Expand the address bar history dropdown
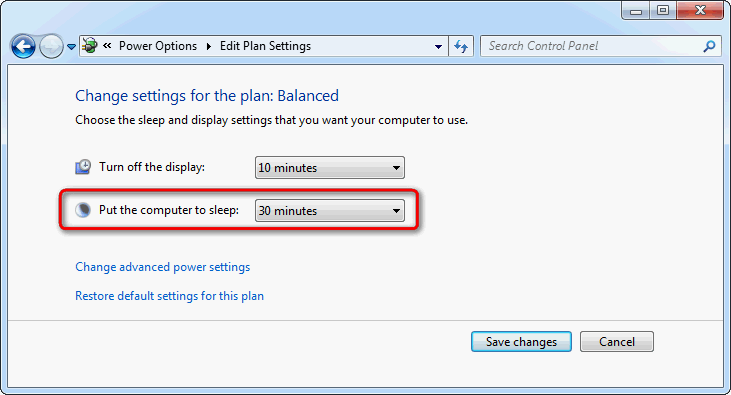Screen dimensions: 731x395 coord(438,46)
